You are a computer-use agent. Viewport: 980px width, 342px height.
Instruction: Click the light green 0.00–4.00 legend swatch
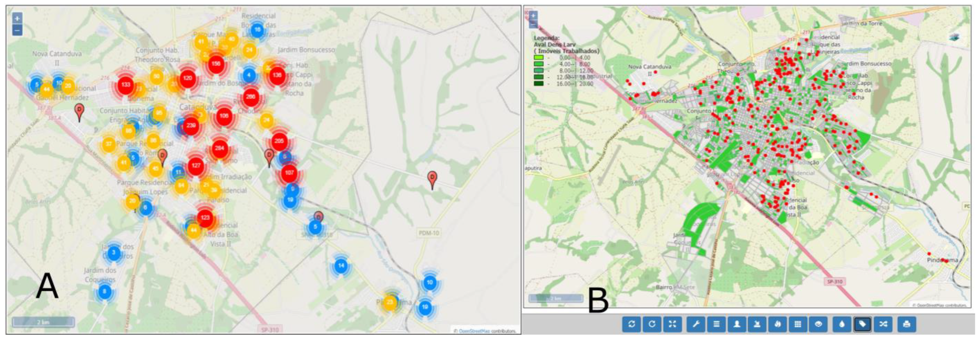(539, 58)
